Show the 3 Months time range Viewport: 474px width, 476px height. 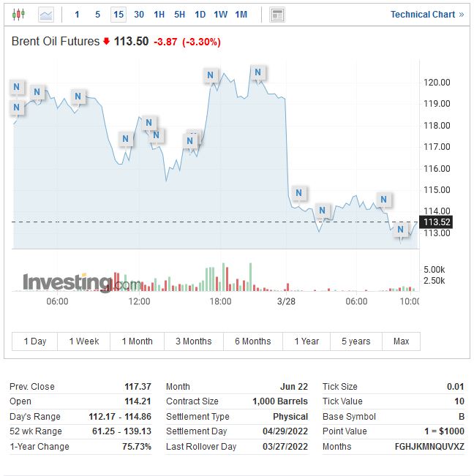coord(193,341)
